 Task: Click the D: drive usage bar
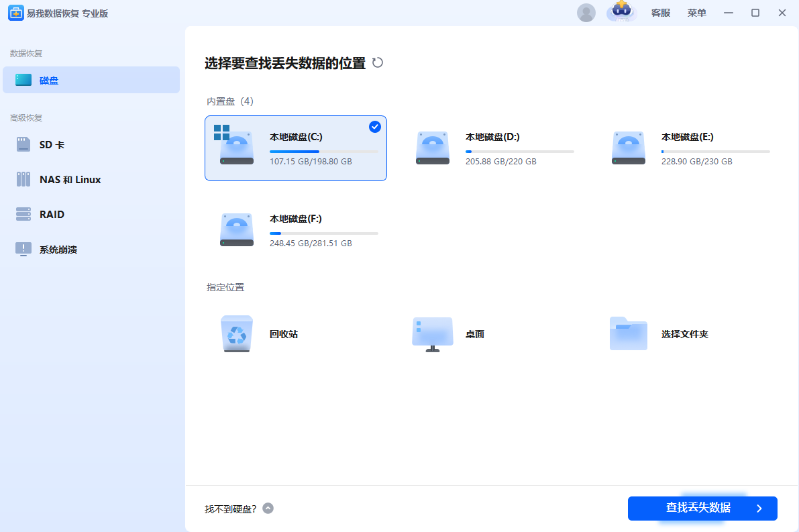(x=520, y=152)
